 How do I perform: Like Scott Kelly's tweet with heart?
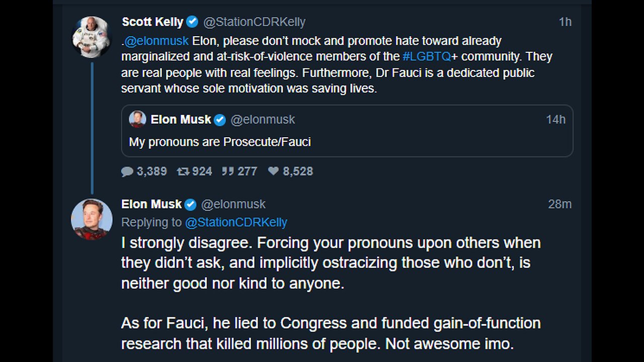pos(273,171)
